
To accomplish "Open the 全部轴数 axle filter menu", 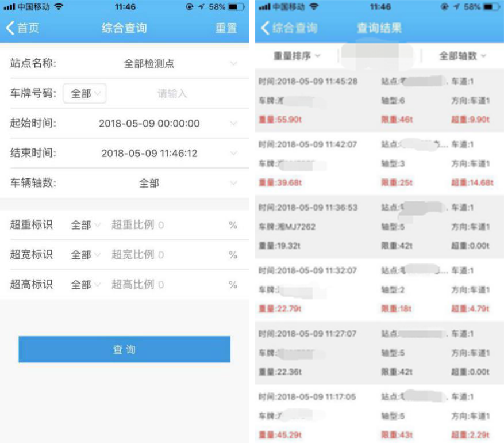I will 462,56.
